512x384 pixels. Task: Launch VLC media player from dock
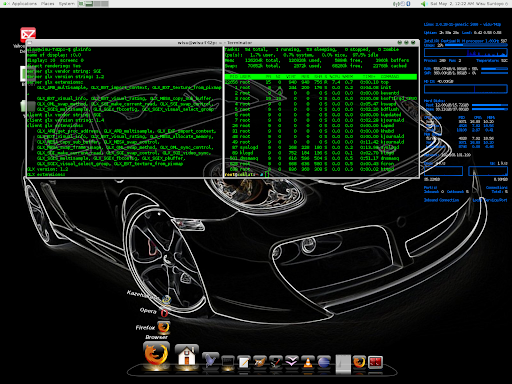coord(308,362)
